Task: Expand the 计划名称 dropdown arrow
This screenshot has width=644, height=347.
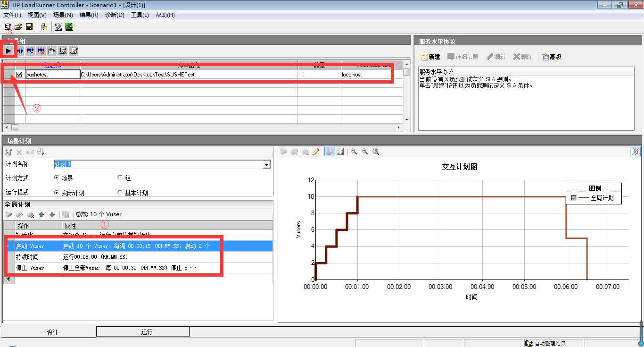Action: coord(267,164)
